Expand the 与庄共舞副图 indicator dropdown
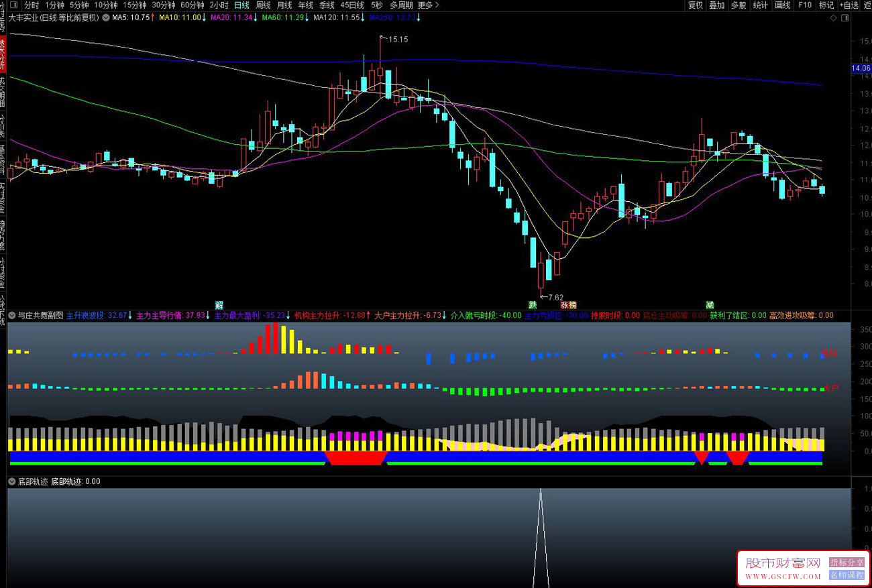 (11, 315)
